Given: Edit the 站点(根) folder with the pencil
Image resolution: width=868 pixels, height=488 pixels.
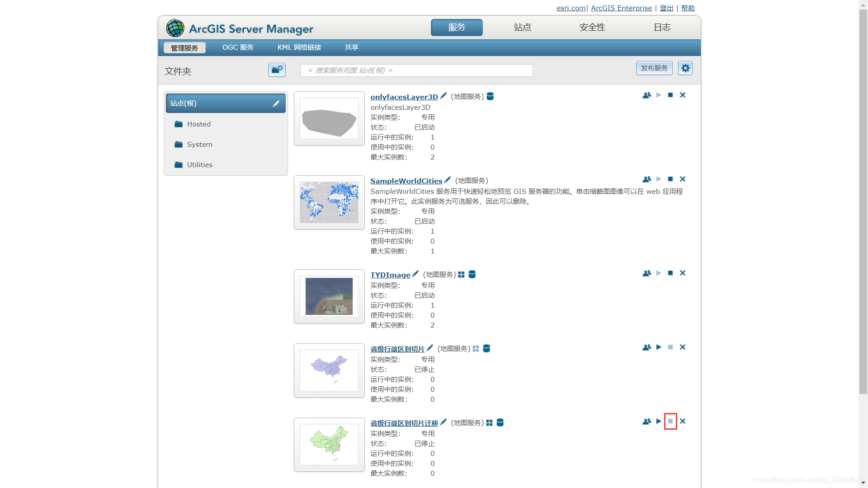Looking at the screenshot, I should pyautogui.click(x=276, y=103).
